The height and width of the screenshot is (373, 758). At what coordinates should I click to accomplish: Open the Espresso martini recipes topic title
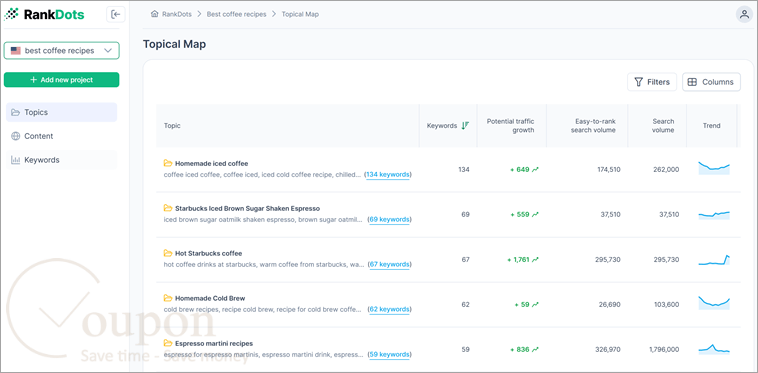tap(214, 343)
